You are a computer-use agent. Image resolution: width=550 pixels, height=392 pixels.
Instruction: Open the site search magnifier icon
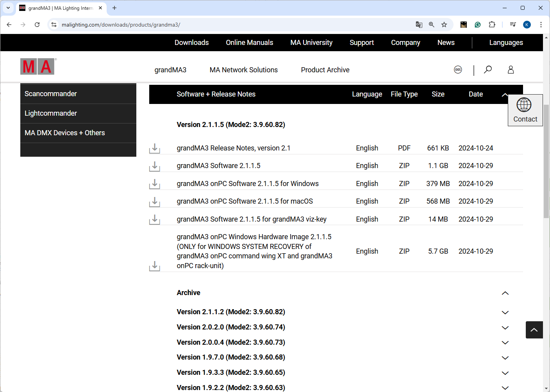[x=488, y=70]
